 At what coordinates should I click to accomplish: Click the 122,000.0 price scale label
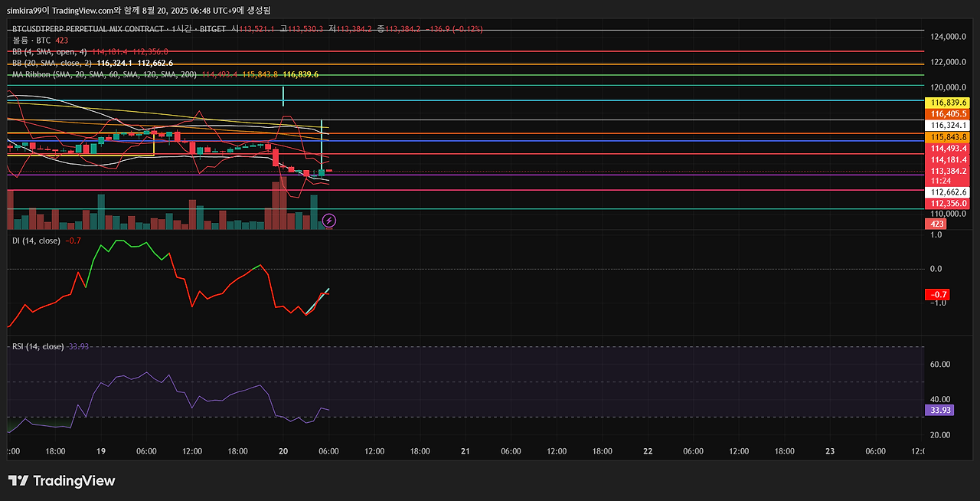coord(949,62)
